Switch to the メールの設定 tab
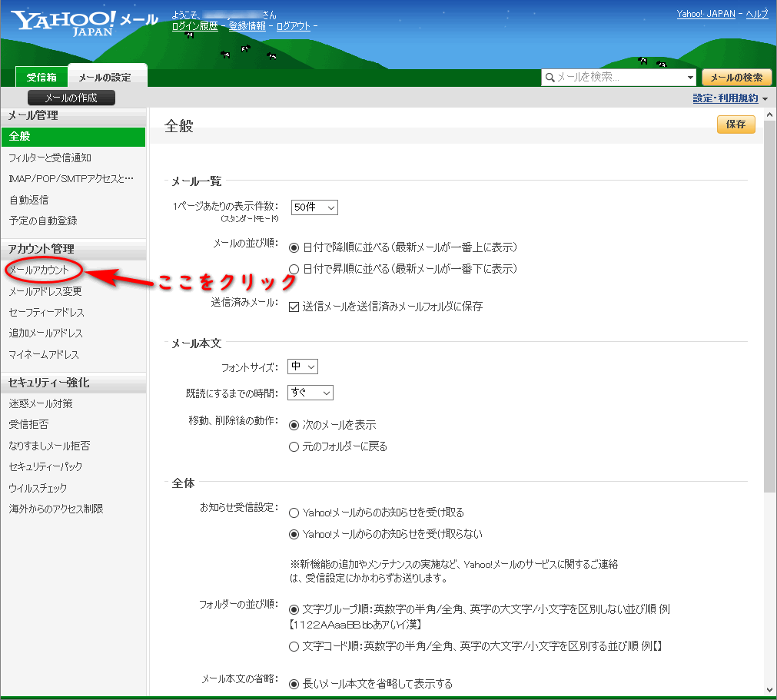 click(x=105, y=77)
